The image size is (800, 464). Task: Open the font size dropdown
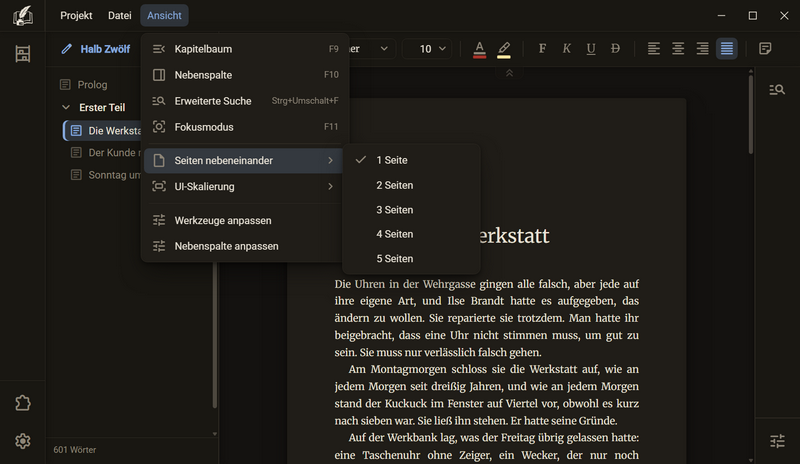pos(427,49)
